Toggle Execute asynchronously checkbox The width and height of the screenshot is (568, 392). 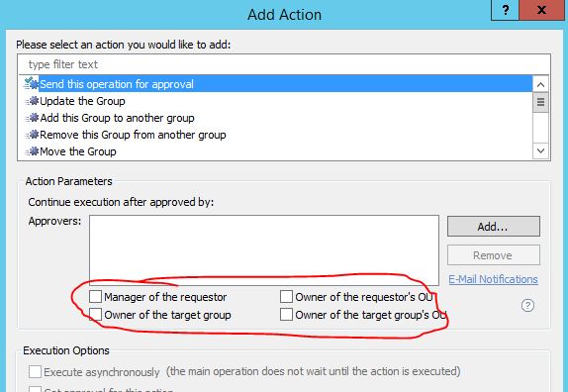pyautogui.click(x=36, y=372)
